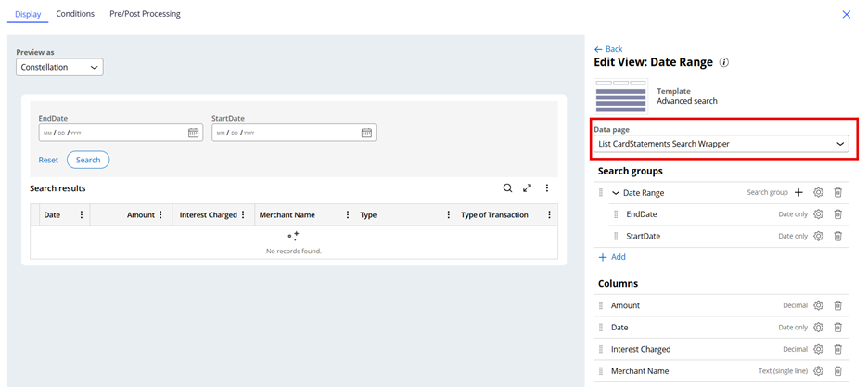Open the Merchant Name column header menu
This screenshot has height=387, width=868.
pos(348,214)
